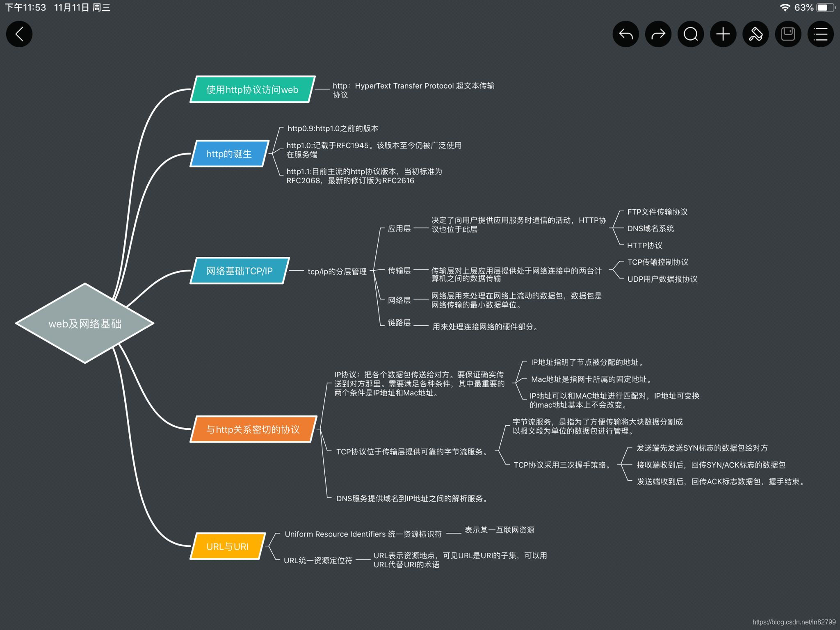The width and height of the screenshot is (840, 630).
Task: Select the FTP文件传输协议 node
Action: click(657, 212)
